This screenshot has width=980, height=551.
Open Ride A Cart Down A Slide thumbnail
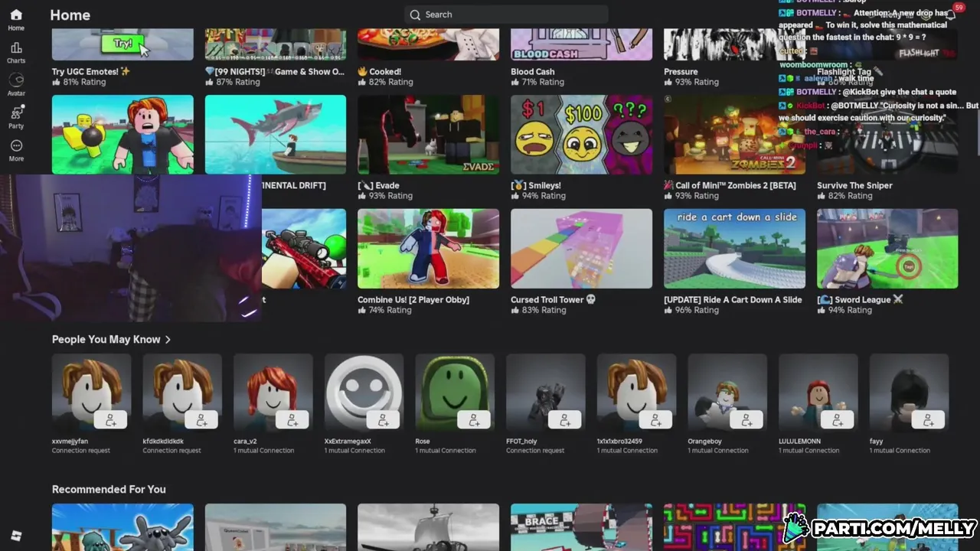pos(734,249)
